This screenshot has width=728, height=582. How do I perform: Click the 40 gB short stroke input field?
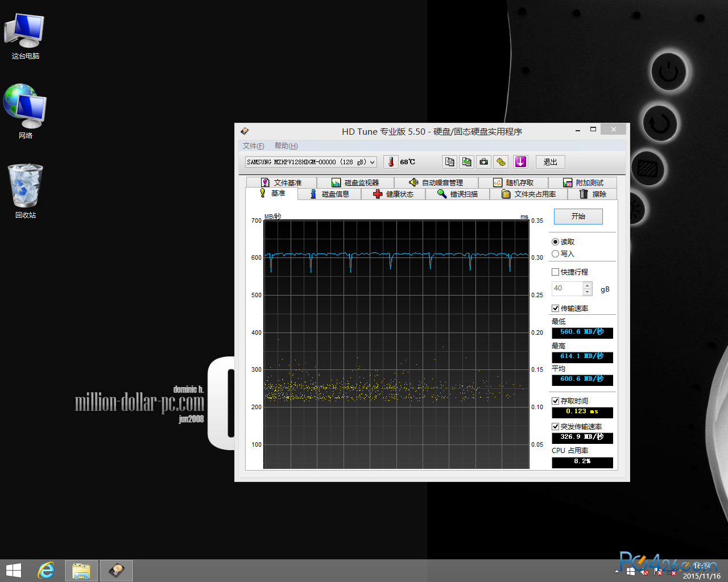(x=567, y=289)
